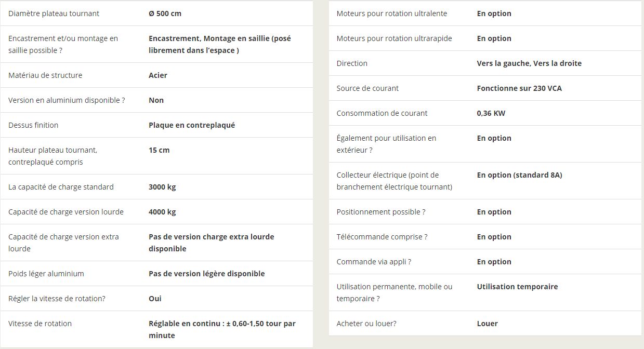644x349 pixels.
Task: Click the "Diamètre plateau tournant" label
Action: [54, 14]
